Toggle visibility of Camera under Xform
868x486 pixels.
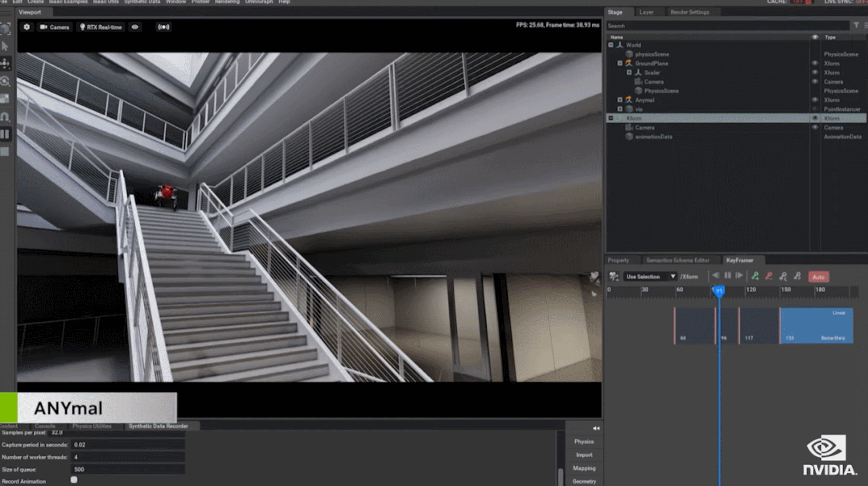coord(815,127)
